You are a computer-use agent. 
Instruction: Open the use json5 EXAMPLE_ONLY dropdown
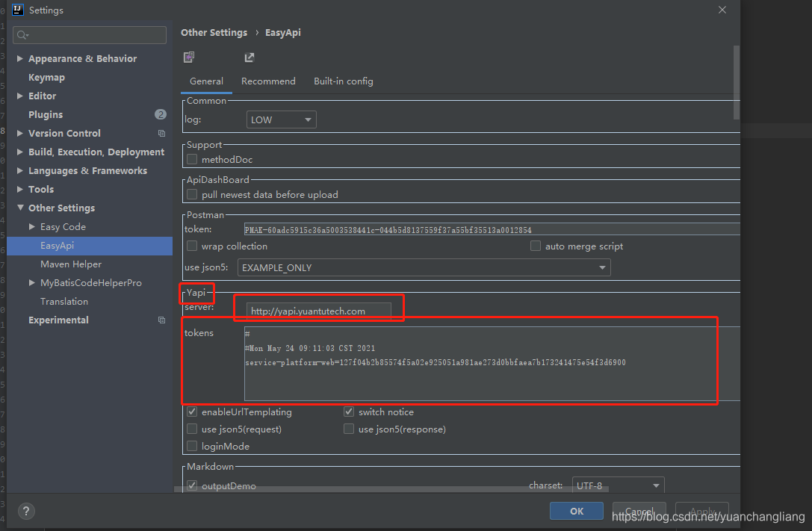click(x=424, y=267)
